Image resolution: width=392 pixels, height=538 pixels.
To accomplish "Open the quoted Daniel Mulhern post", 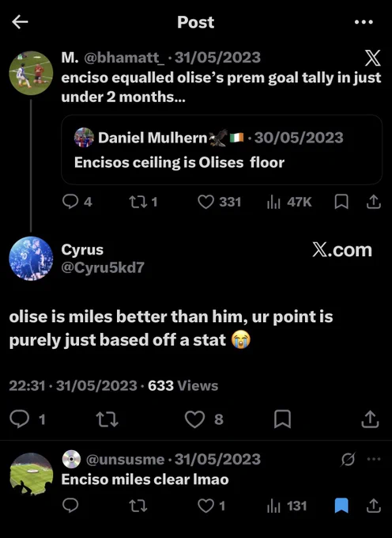I will [x=222, y=150].
